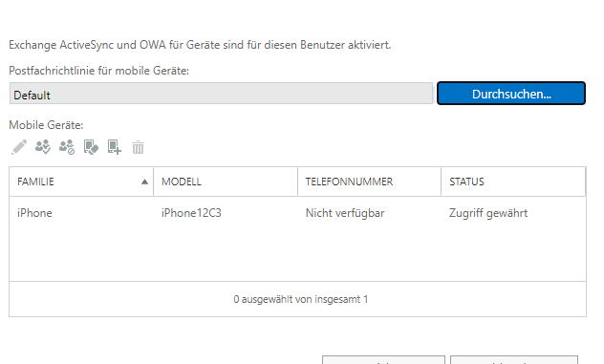Click the STATUS column header
This screenshot has height=364, width=604.
coord(513,182)
